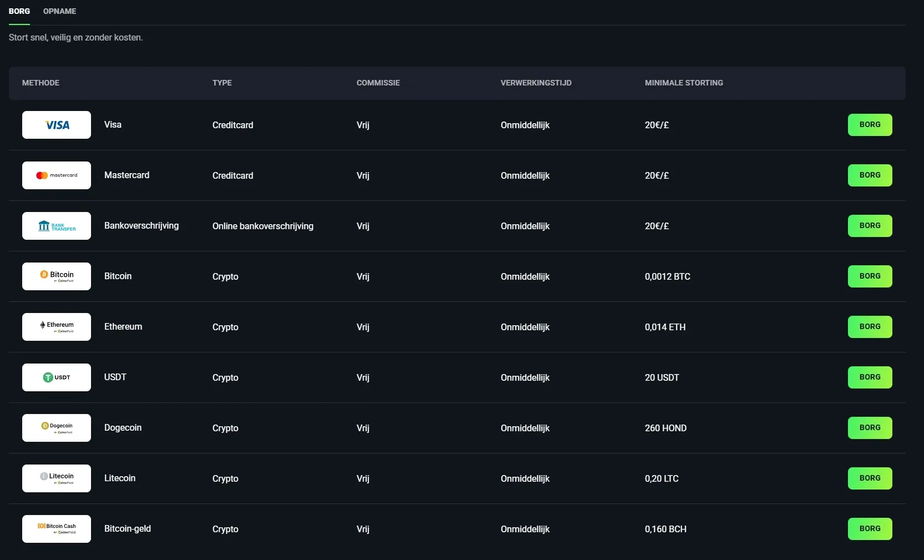Select the USDT method name text

115,377
